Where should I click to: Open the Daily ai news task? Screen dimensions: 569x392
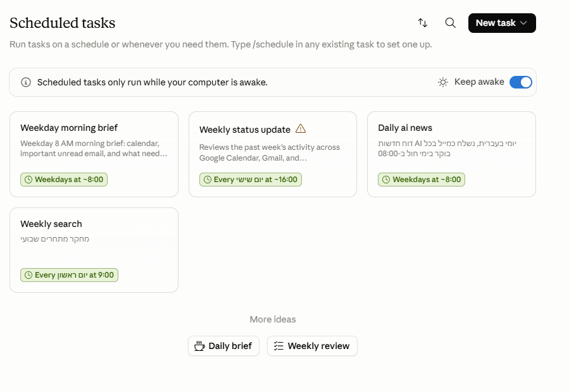[451, 154]
